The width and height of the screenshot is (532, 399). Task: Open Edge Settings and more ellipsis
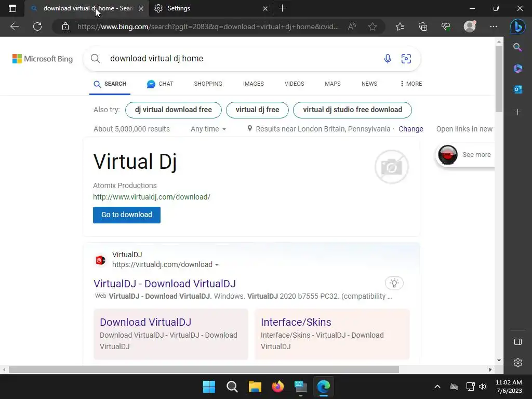coord(494,26)
